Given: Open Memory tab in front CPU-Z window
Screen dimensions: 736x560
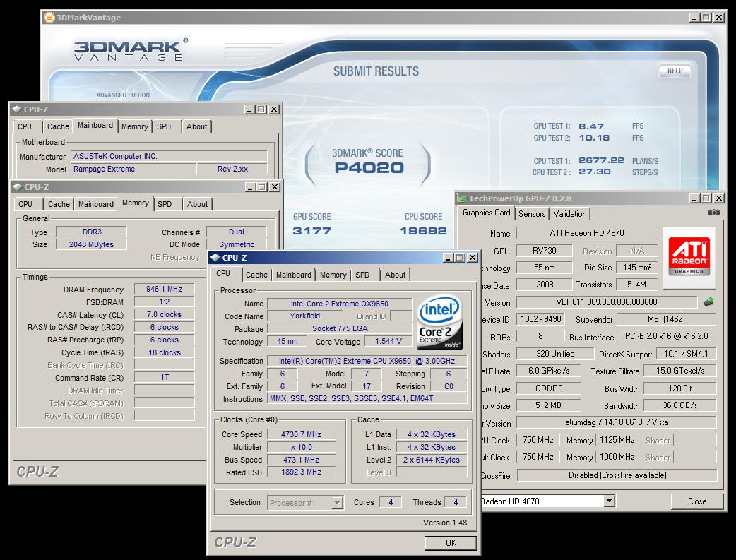Looking at the screenshot, I should coord(333,275).
